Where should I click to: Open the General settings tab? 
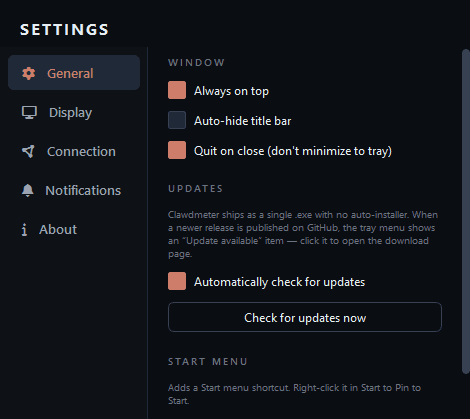74,73
